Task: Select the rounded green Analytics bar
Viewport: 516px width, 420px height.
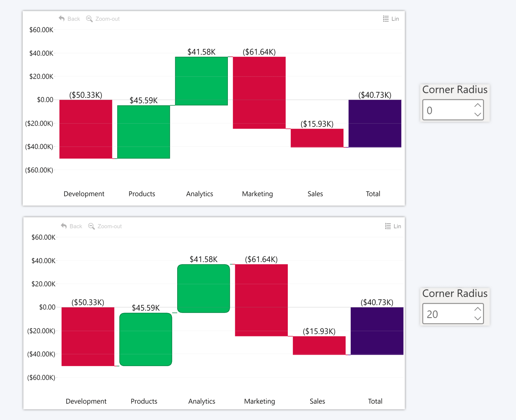Action: 204,288
